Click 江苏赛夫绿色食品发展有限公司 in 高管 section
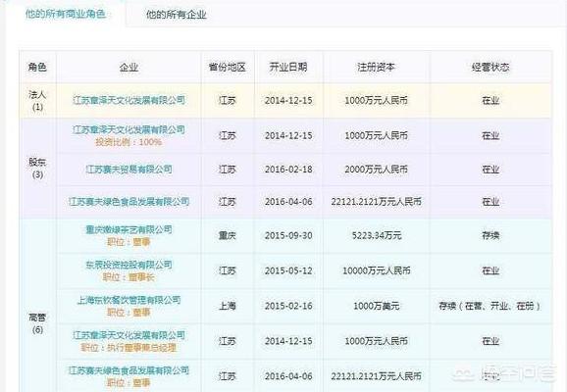 pos(129,370)
